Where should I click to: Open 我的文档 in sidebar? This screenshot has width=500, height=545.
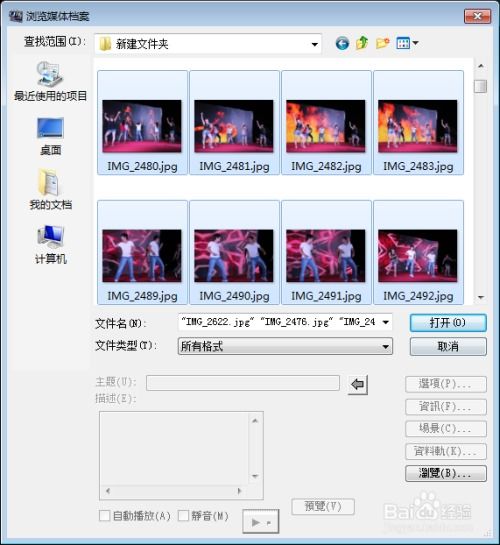(x=50, y=190)
